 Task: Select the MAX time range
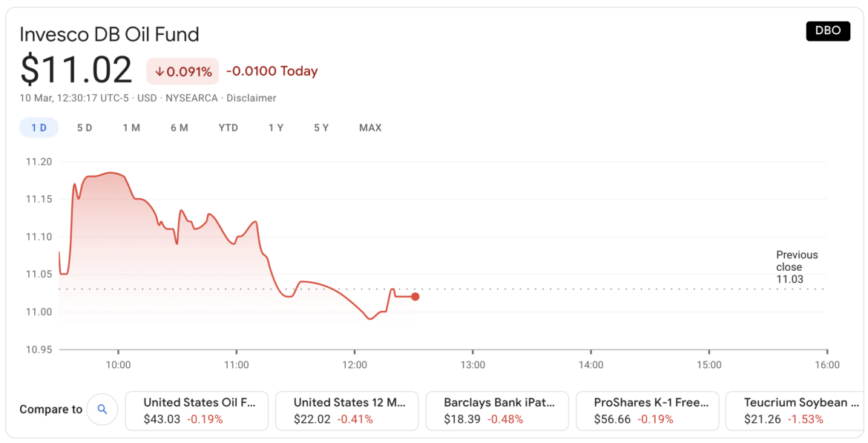370,127
